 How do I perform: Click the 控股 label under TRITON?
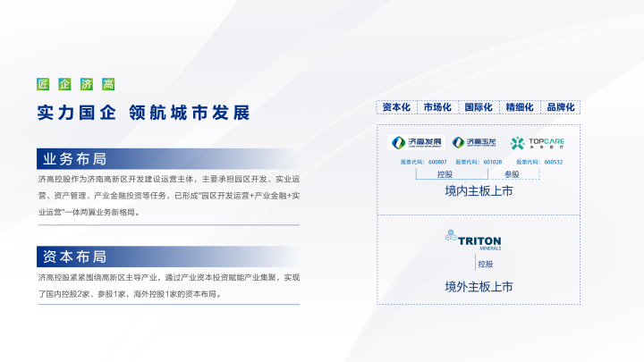click(486, 264)
